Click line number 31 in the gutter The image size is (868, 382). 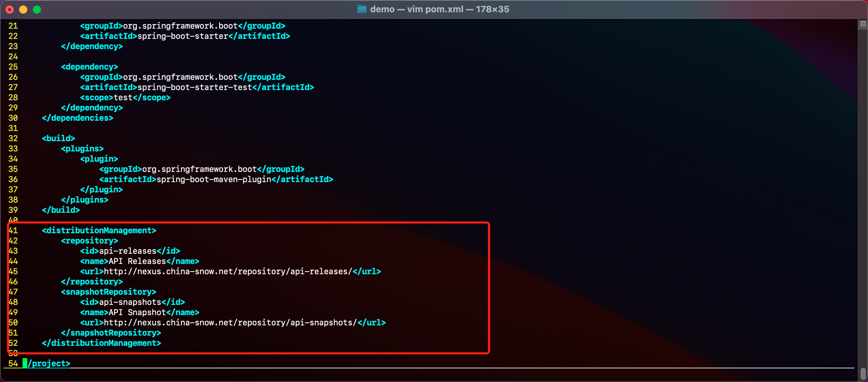point(13,128)
